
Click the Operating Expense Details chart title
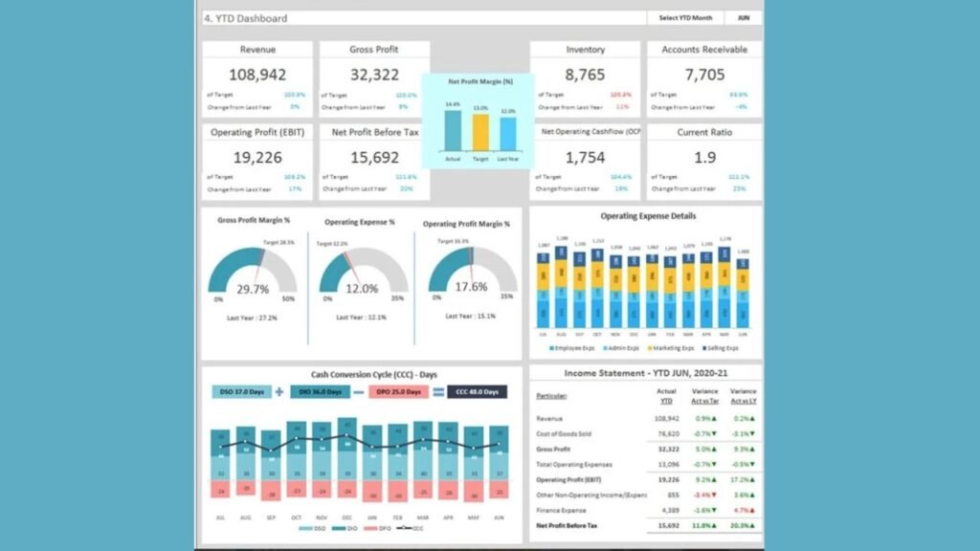(648, 216)
